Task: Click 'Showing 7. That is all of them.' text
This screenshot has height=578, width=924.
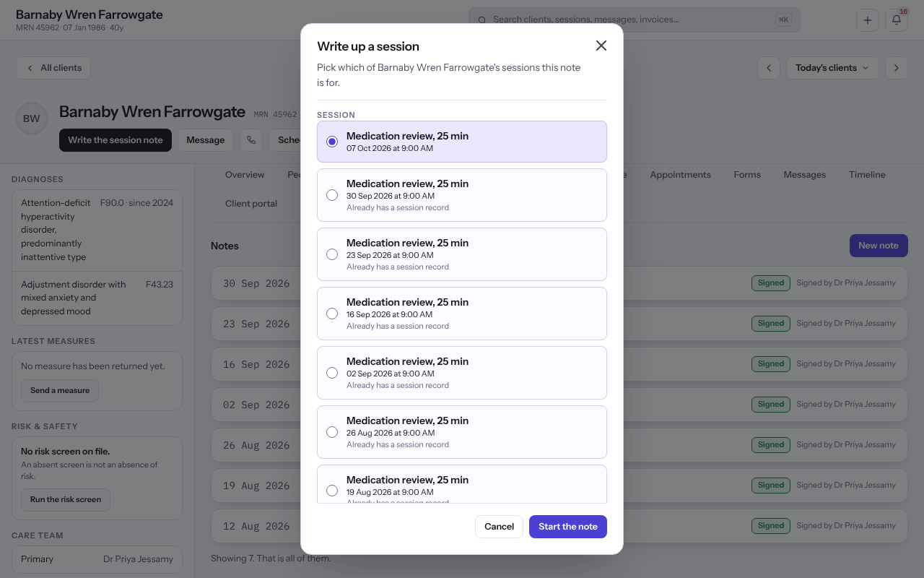Action: click(x=271, y=558)
